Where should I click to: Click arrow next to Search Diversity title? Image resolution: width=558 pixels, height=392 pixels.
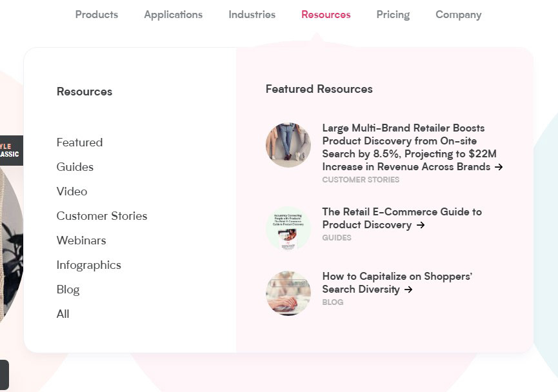(408, 289)
